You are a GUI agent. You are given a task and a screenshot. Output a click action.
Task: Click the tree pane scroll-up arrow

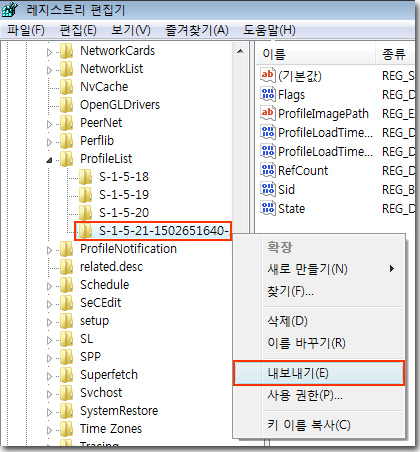(240, 51)
